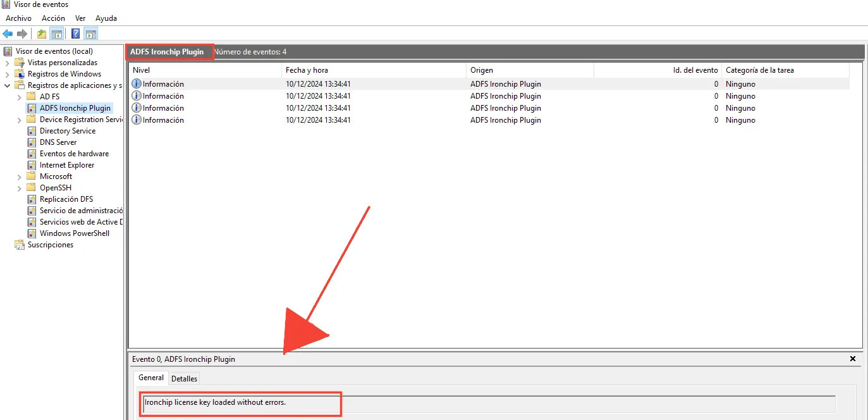Open the Ayuda menu
Screen dimensions: 868x420
106,18
